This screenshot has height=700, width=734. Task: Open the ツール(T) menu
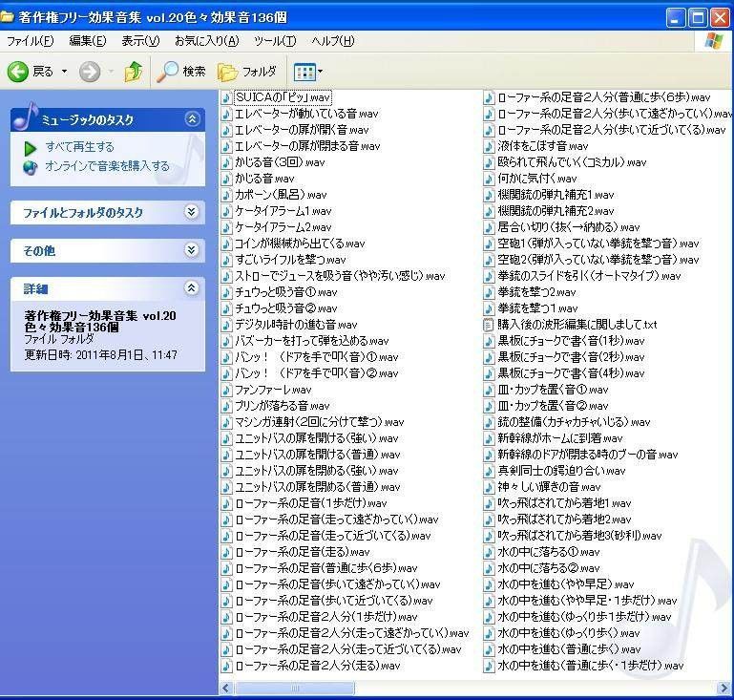275,41
